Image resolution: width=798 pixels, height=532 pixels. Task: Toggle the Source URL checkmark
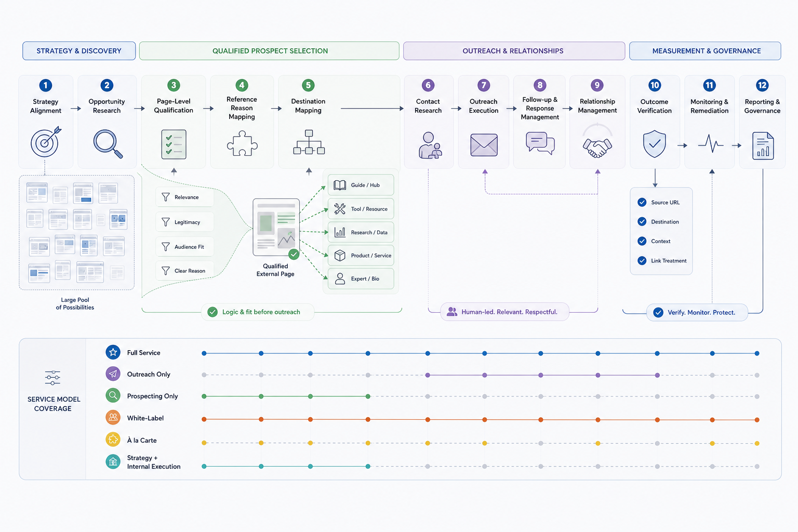click(642, 202)
